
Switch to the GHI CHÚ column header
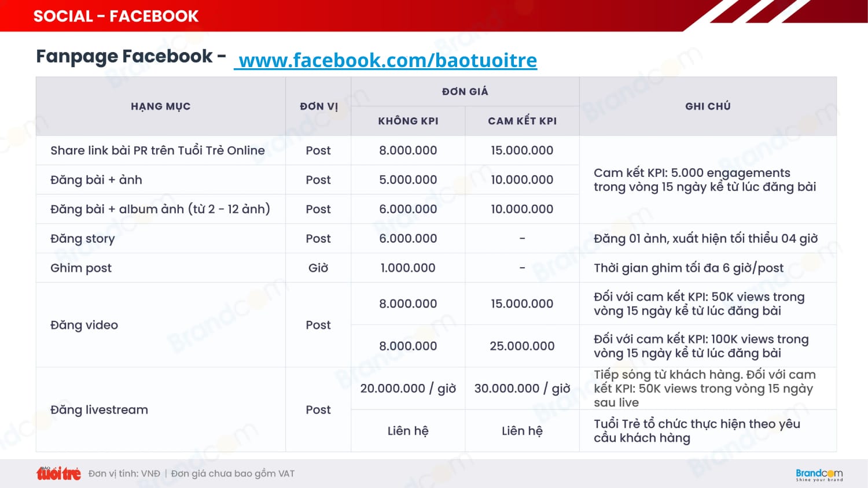coord(708,106)
